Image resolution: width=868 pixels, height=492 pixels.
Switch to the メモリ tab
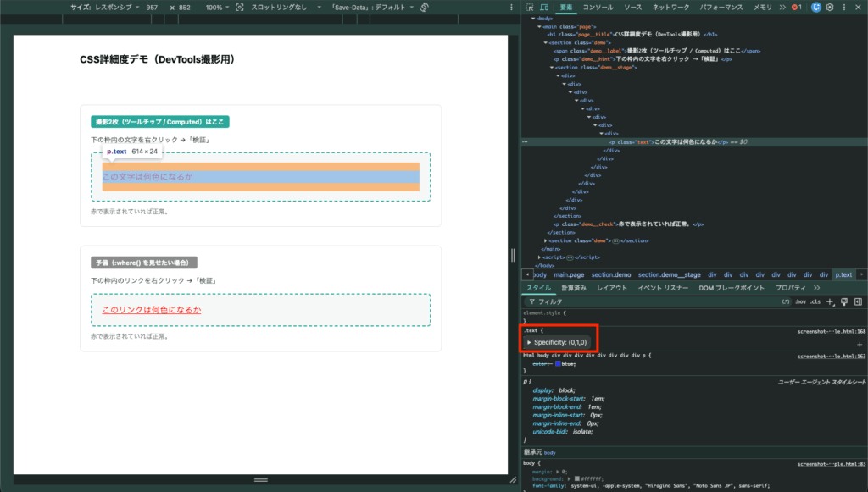762,7
